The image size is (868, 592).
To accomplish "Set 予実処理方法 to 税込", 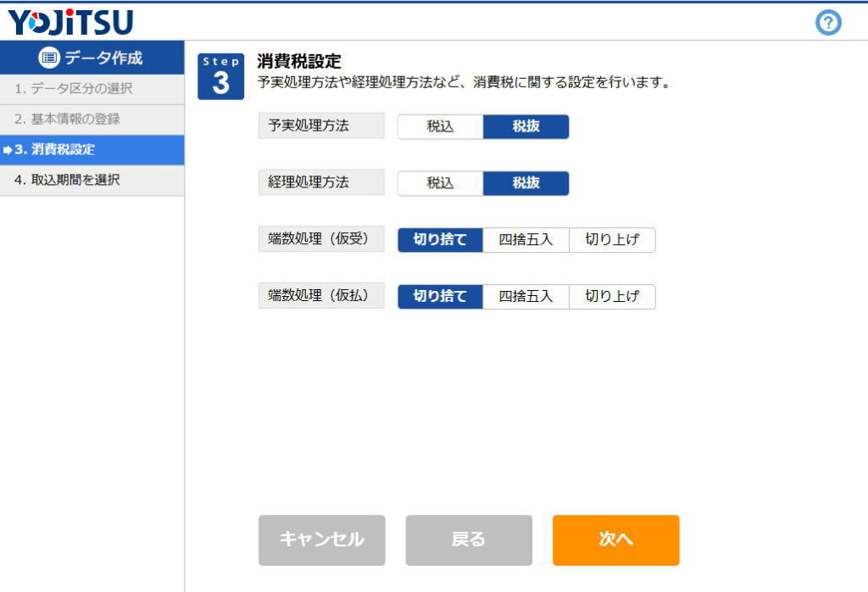I will point(440,127).
